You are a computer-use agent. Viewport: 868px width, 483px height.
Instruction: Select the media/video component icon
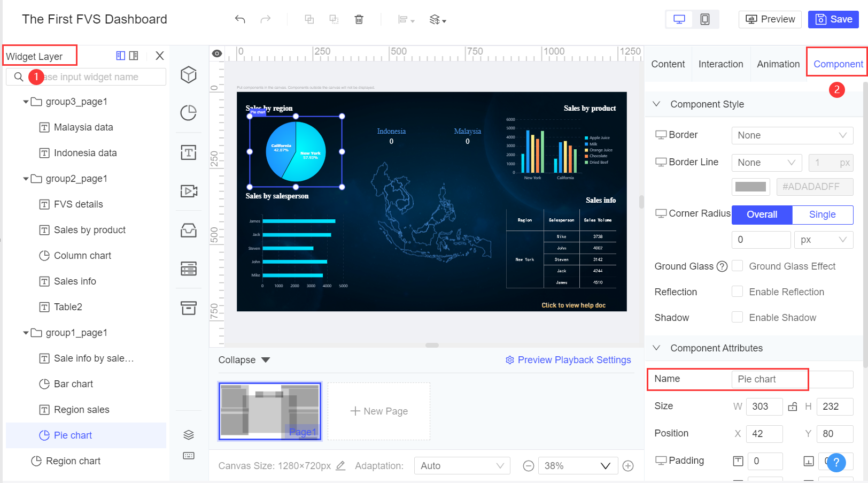189,190
